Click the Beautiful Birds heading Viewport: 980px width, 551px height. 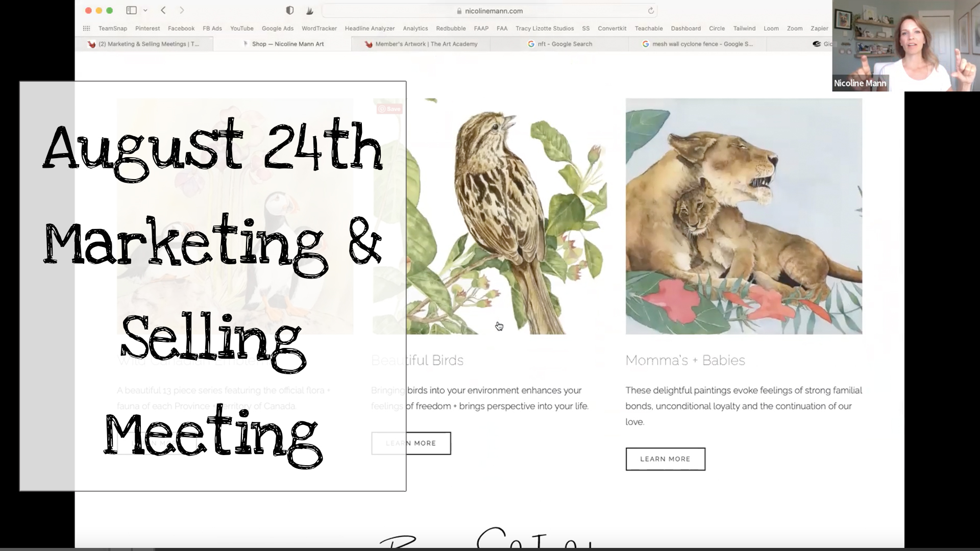(x=418, y=360)
